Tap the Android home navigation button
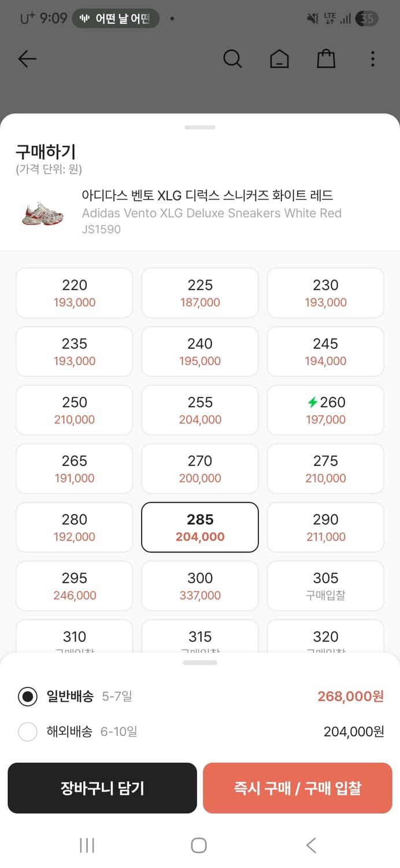Image resolution: width=400 pixels, height=868 pixels. point(199,845)
